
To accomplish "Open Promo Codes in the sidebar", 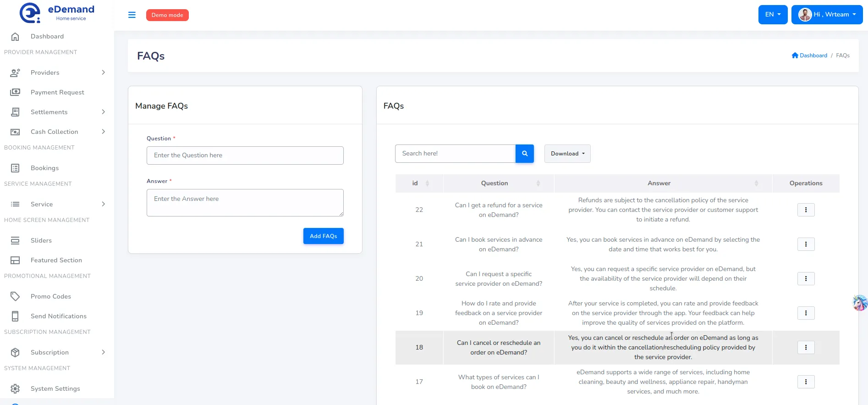I will point(51,296).
